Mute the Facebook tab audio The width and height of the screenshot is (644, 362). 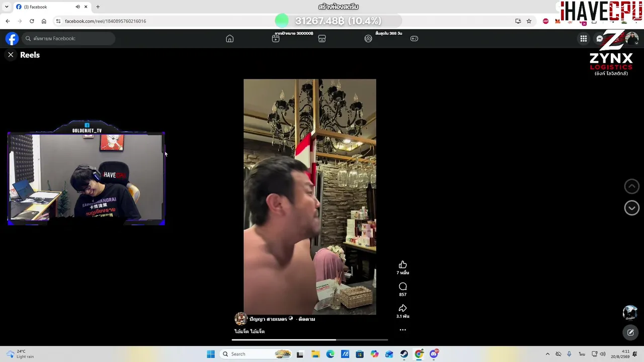[x=77, y=7]
